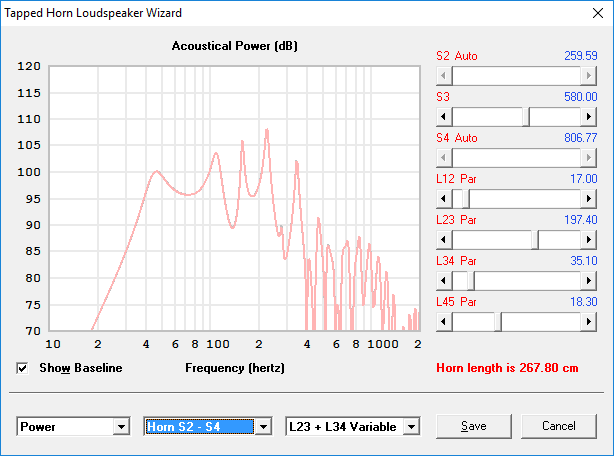Image resolution: width=614 pixels, height=456 pixels.
Task: Click the L12 value 17.00
Action: point(584,179)
